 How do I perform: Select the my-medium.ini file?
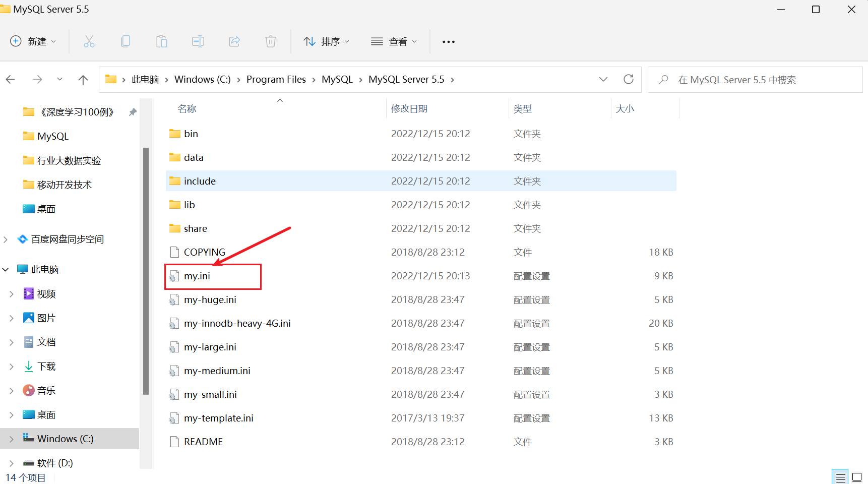click(x=421, y=371)
